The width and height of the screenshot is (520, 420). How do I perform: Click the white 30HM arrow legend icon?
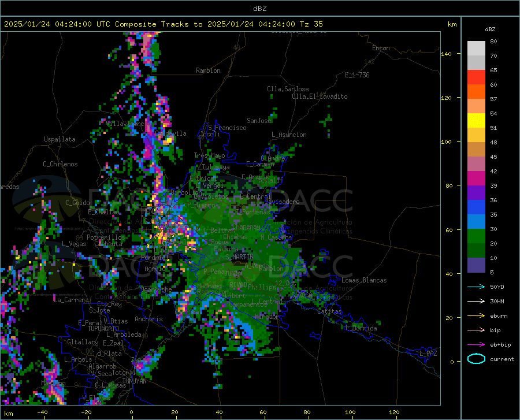[476, 301]
